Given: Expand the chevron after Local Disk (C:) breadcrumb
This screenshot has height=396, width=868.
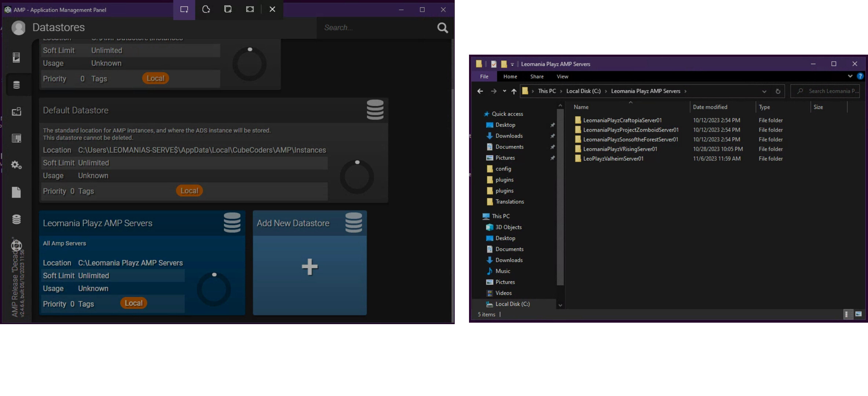Looking at the screenshot, I should coord(606,91).
